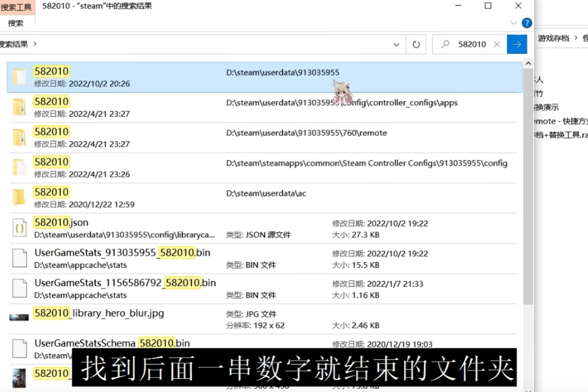Open the Explorer help icon
Screen dimensions: 588x392
click(x=527, y=23)
